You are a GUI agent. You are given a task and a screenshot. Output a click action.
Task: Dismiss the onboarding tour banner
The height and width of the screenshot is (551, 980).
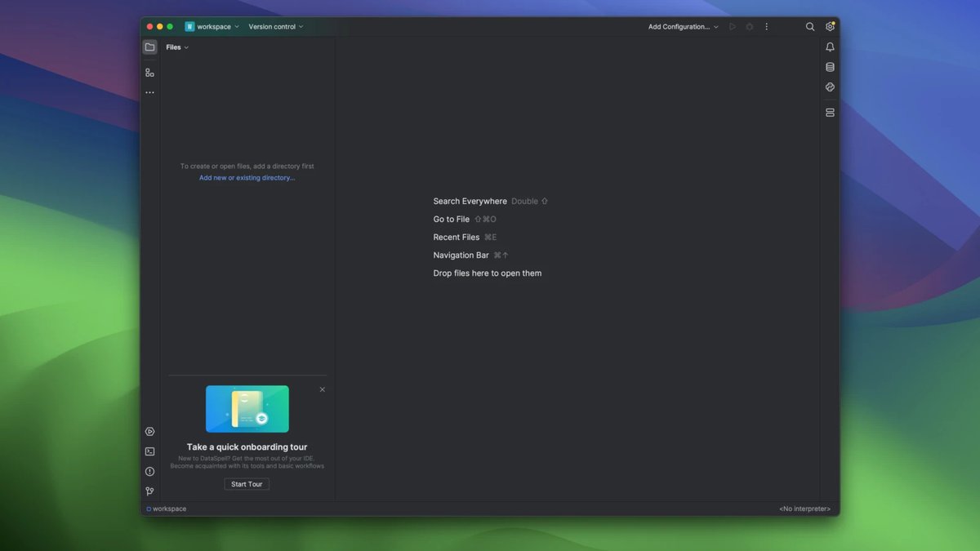tap(322, 389)
